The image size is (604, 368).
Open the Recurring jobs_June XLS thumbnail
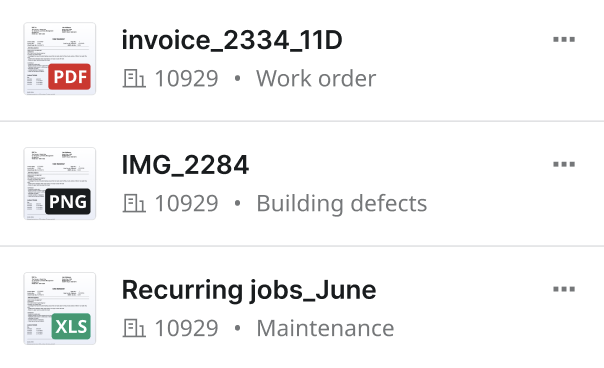click(x=60, y=308)
